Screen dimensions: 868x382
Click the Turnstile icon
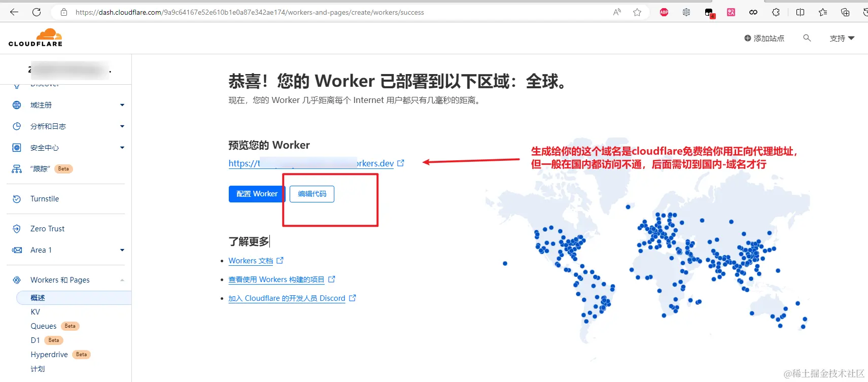tap(17, 199)
